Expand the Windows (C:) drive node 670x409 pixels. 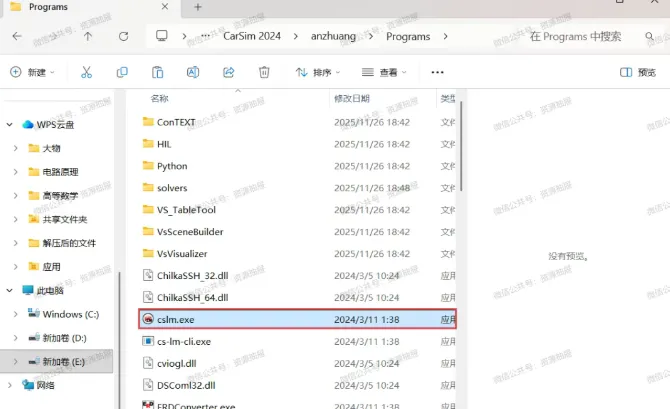pyautogui.click(x=15, y=314)
